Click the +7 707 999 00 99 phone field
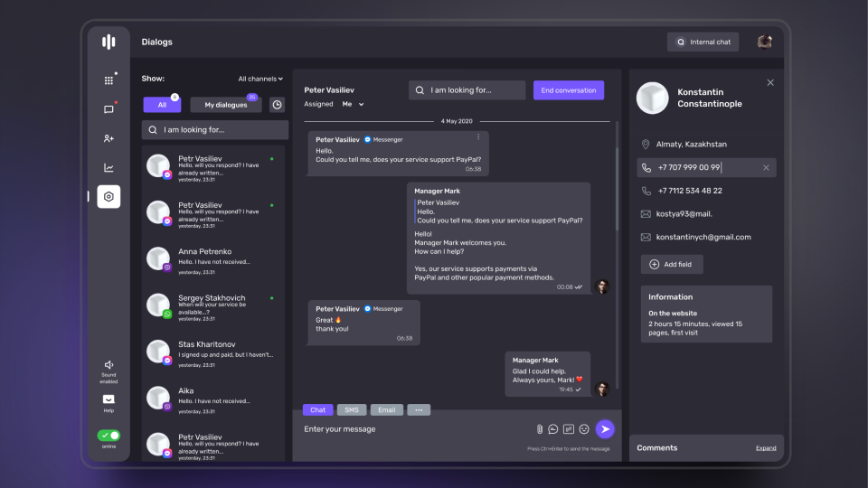This screenshot has width=868, height=488. 706,168
